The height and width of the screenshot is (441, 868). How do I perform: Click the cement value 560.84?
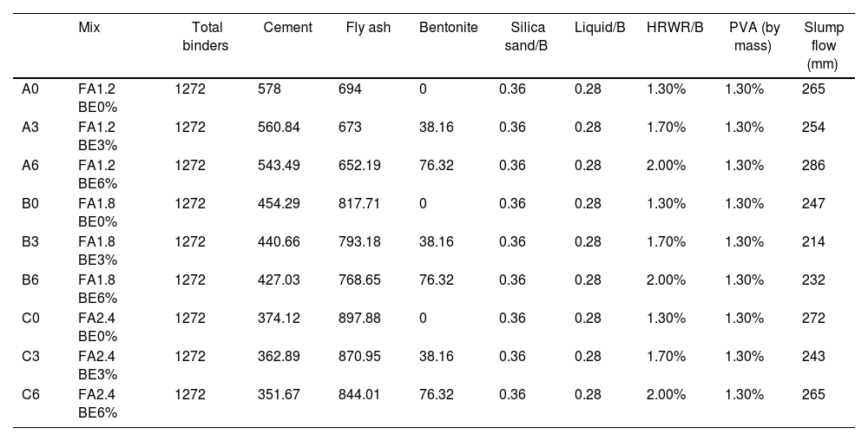[279, 127]
